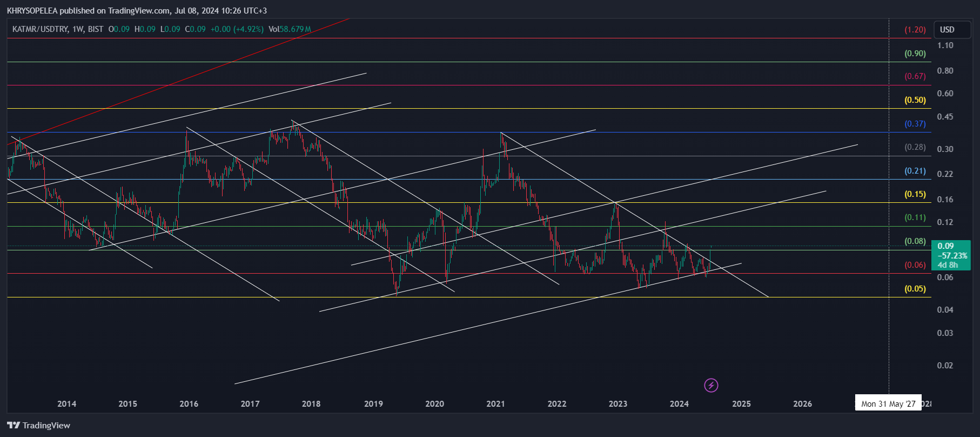The image size is (980, 437).
Task: Click the (0.28) gray level label
Action: pyautogui.click(x=915, y=147)
